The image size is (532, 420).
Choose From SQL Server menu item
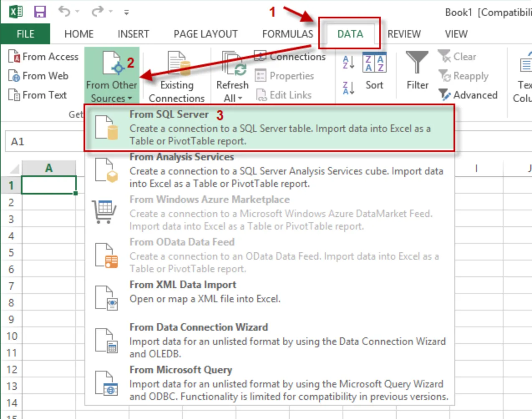point(269,128)
